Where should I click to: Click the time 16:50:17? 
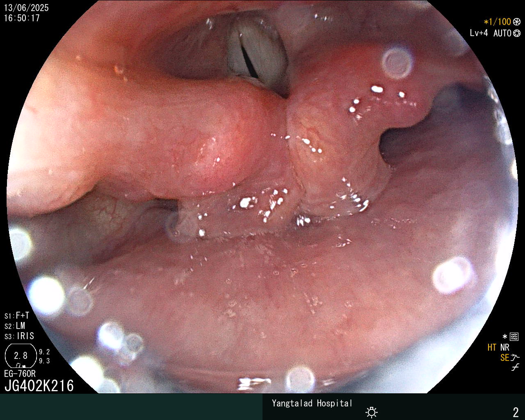click(x=22, y=18)
